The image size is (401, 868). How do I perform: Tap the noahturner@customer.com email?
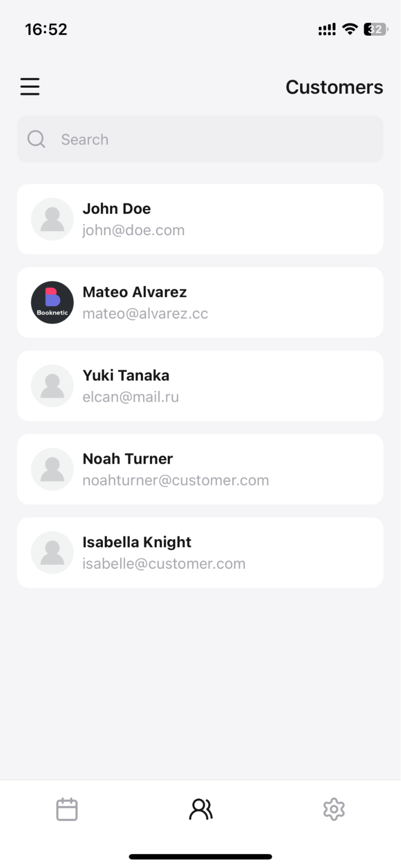(x=176, y=480)
